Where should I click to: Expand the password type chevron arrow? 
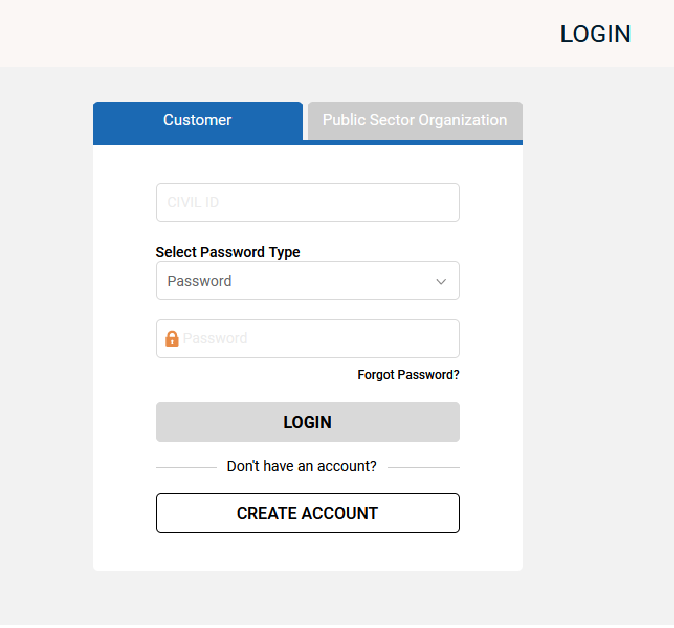(441, 282)
